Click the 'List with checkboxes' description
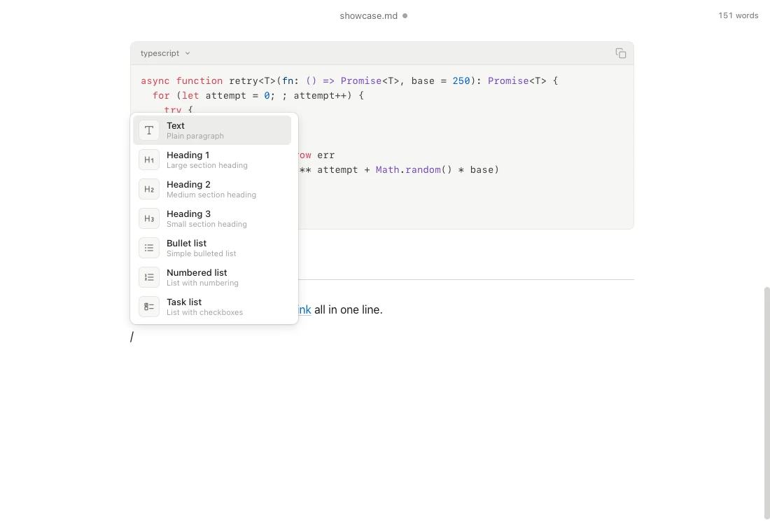 (x=204, y=313)
